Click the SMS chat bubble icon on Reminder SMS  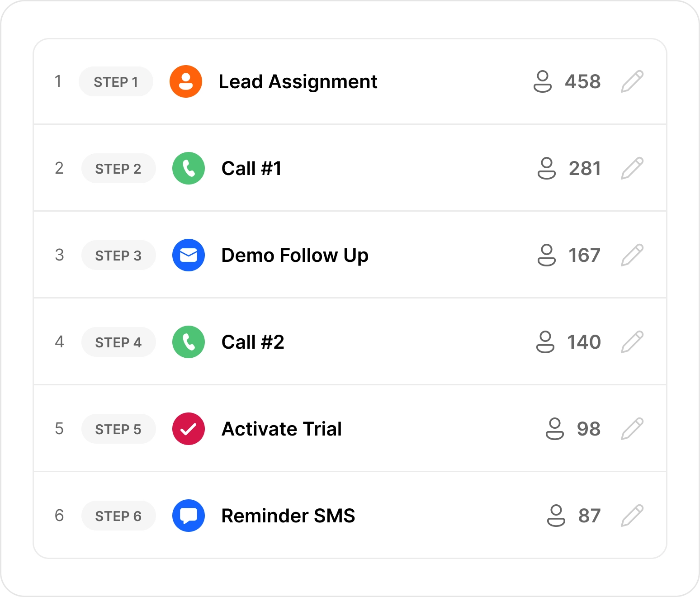188,516
